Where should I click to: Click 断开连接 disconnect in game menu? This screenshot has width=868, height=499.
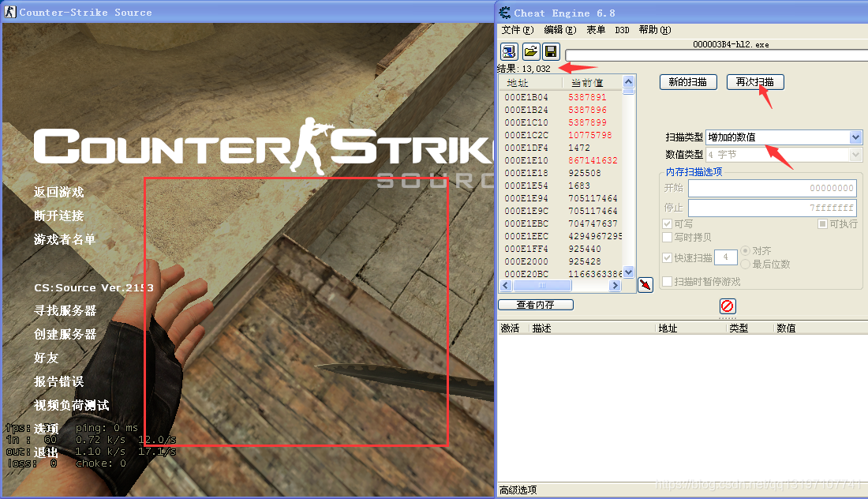coord(58,216)
